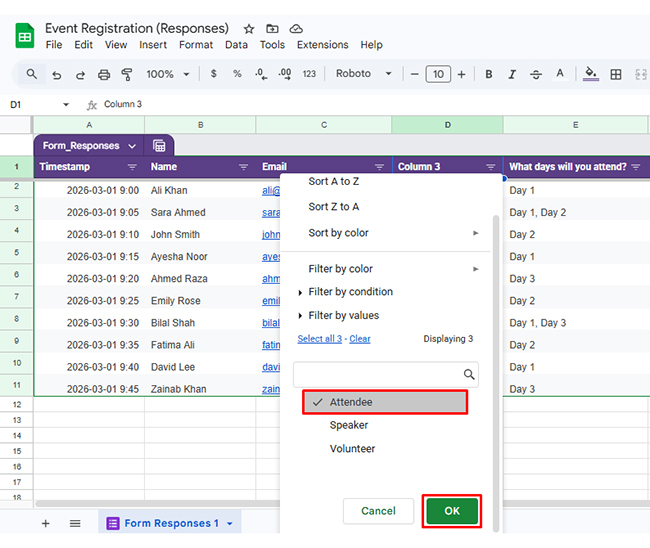Check the Speaker filter value
Viewport: 650px width, 548px height.
(x=349, y=425)
